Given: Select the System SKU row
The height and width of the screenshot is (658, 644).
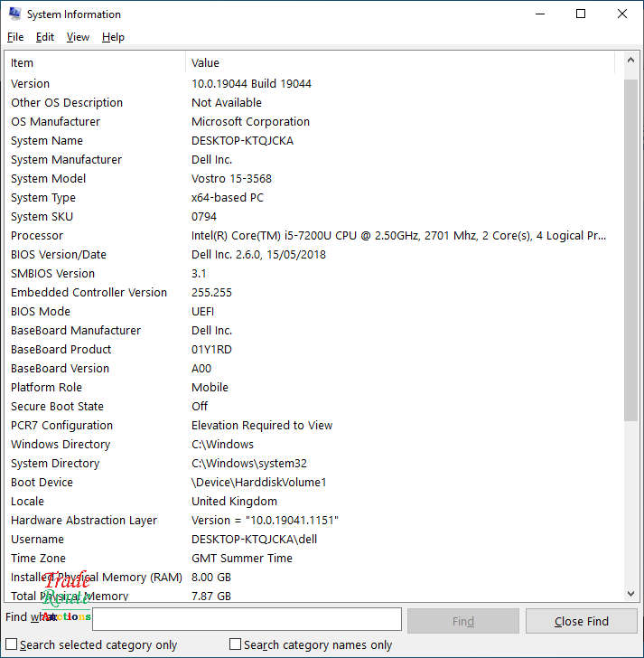Looking at the screenshot, I should [311, 217].
